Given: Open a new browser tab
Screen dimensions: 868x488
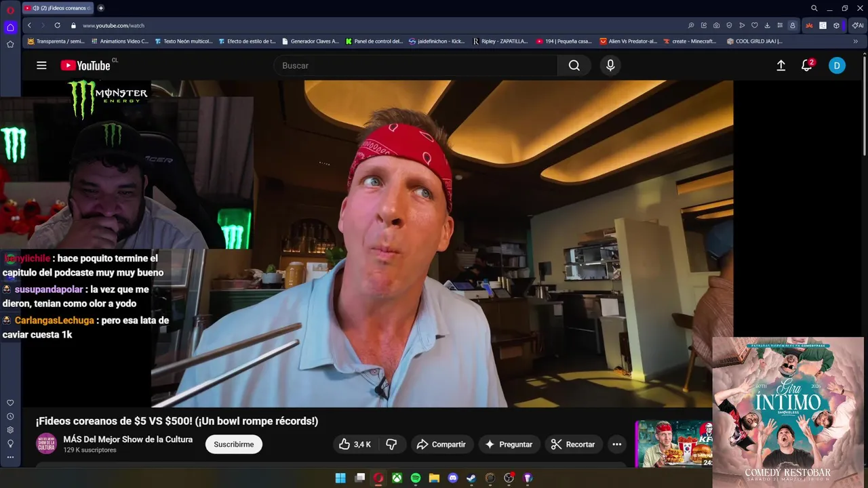Looking at the screenshot, I should [x=101, y=8].
